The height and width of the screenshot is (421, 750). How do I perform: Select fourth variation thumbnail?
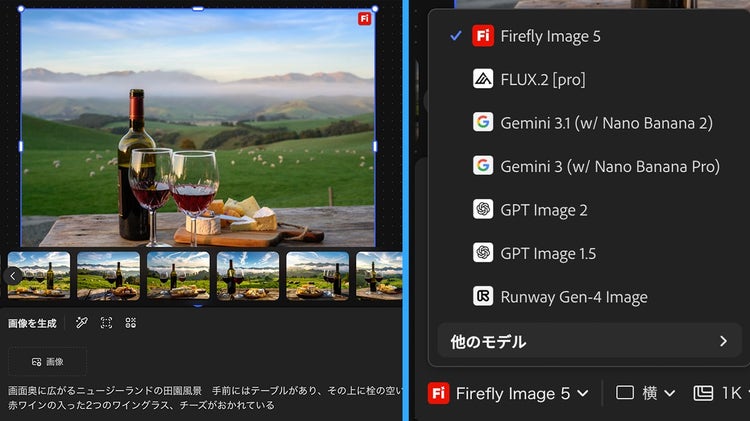[x=248, y=276]
